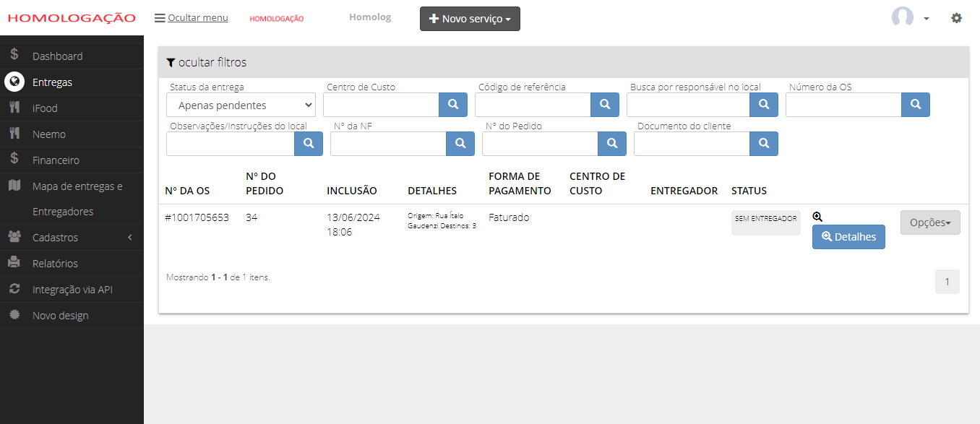Click the blue Detalhes button
The image size is (980, 424).
[x=848, y=237]
